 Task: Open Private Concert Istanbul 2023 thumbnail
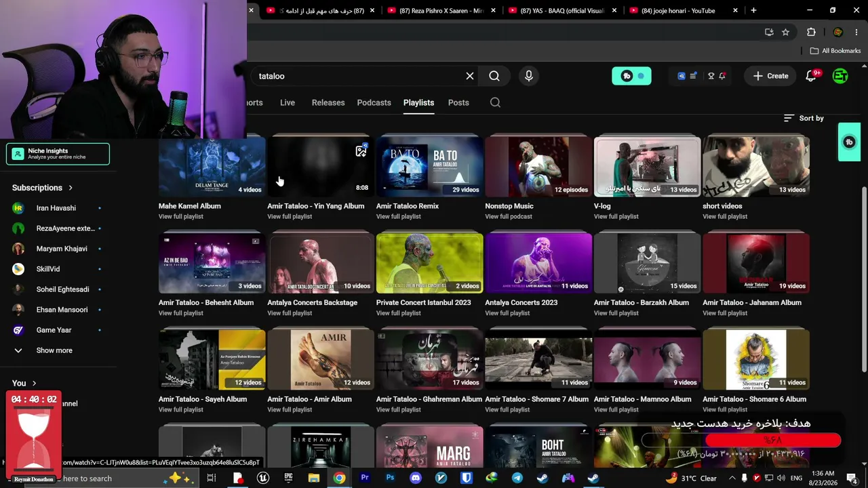pos(429,263)
